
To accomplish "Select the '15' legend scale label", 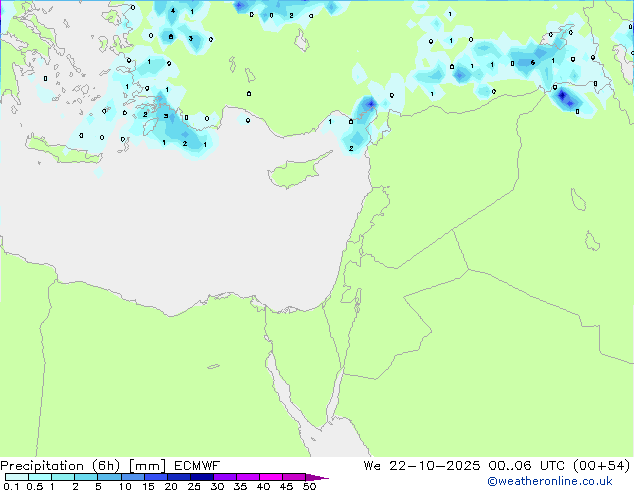I will [148, 486].
